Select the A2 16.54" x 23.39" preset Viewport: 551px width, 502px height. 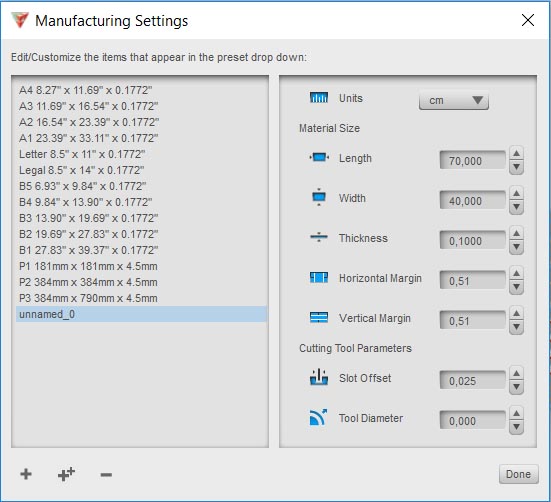click(141, 122)
